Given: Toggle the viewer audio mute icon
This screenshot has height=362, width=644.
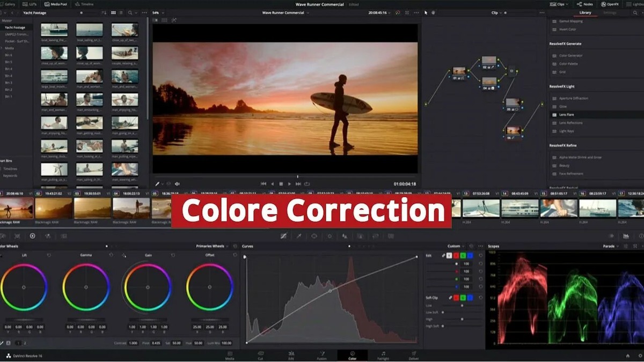Looking at the screenshot, I should (x=177, y=184).
